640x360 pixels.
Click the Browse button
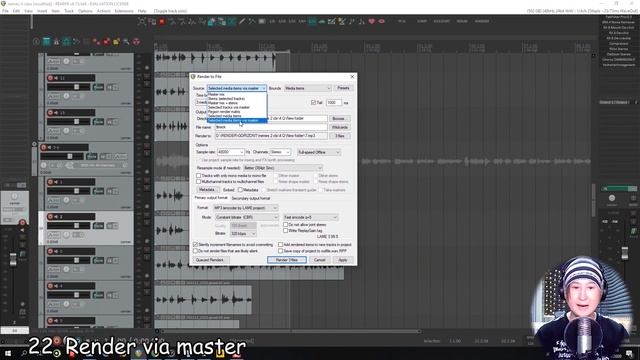coord(339,118)
